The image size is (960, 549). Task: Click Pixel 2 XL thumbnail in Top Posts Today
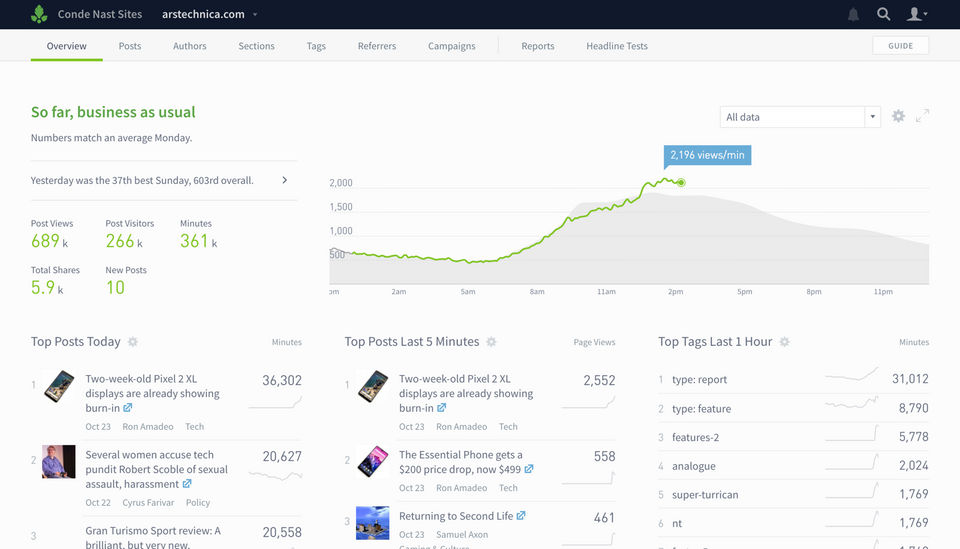(x=59, y=386)
